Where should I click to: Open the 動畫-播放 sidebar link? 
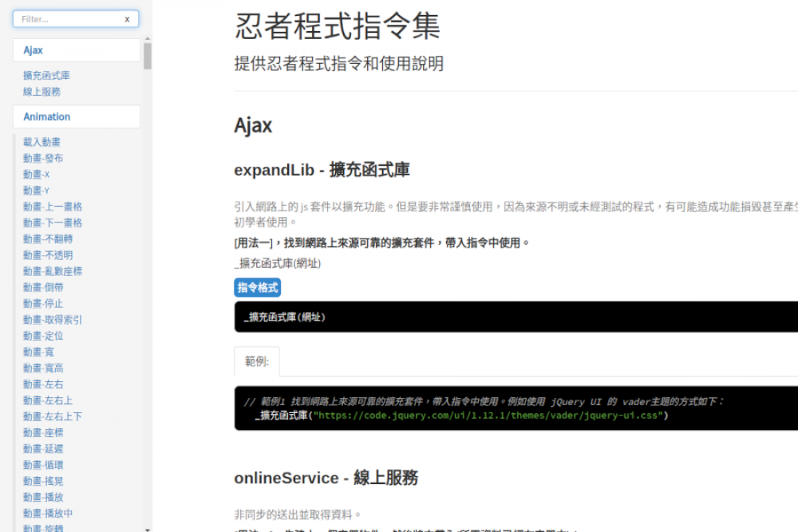pyautogui.click(x=43, y=497)
